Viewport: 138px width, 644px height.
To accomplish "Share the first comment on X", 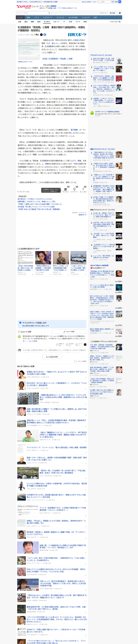I will point(85,345).
